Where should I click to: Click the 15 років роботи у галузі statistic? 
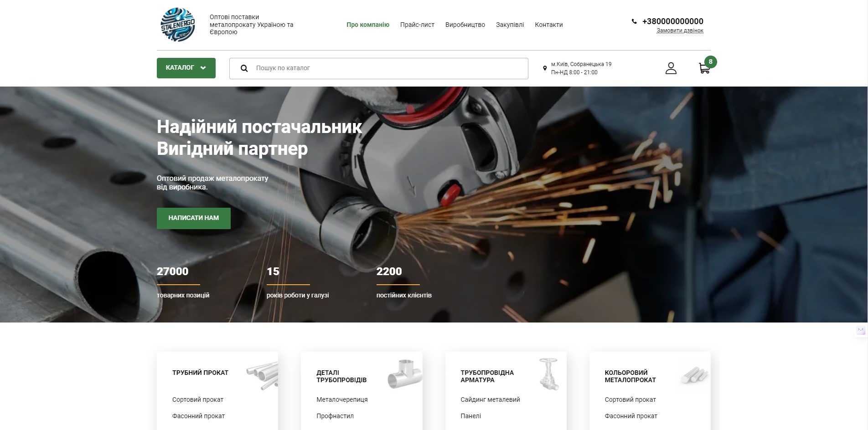click(298, 282)
